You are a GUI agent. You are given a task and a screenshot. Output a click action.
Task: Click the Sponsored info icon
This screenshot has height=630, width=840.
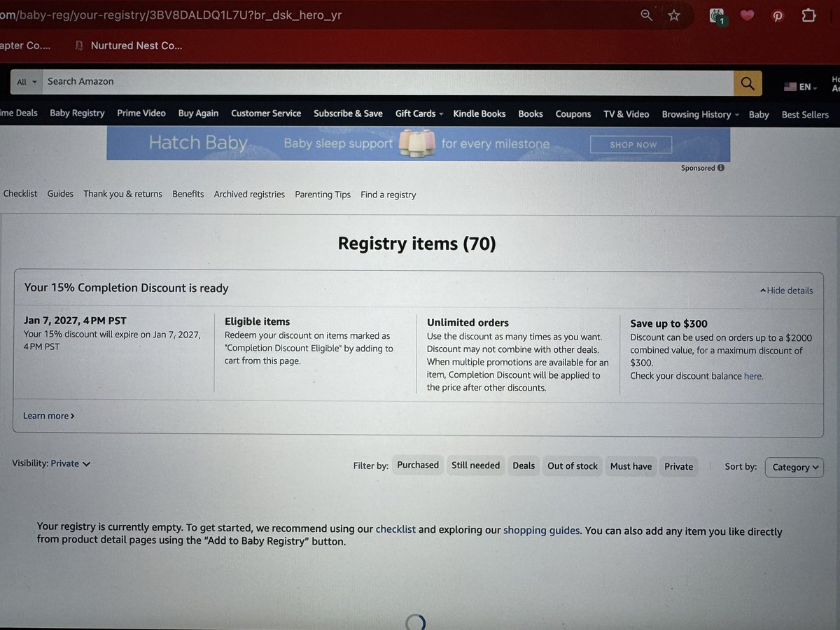pyautogui.click(x=721, y=168)
